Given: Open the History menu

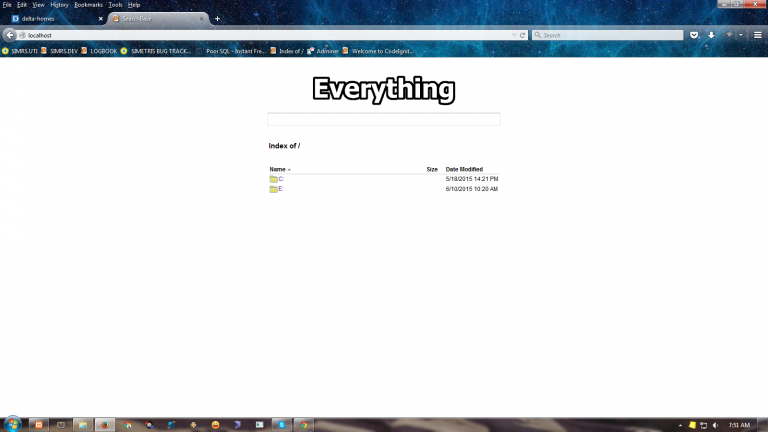Looking at the screenshot, I should coord(59,5).
